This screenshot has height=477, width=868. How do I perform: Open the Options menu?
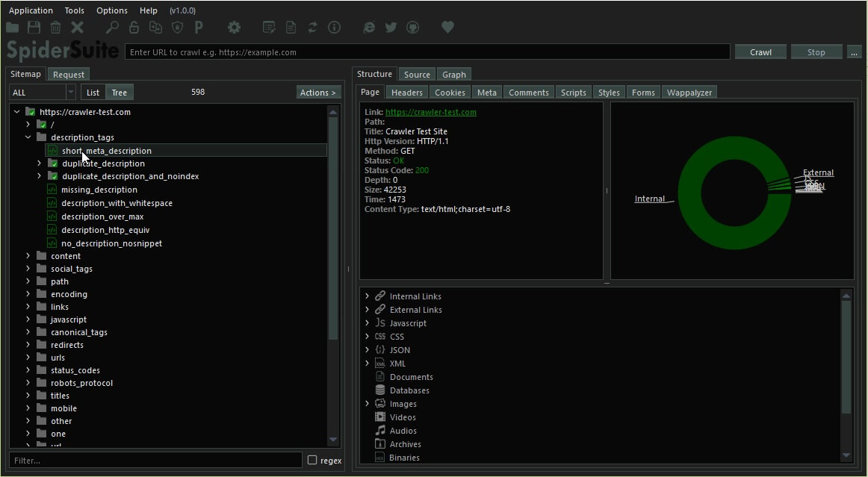[112, 10]
